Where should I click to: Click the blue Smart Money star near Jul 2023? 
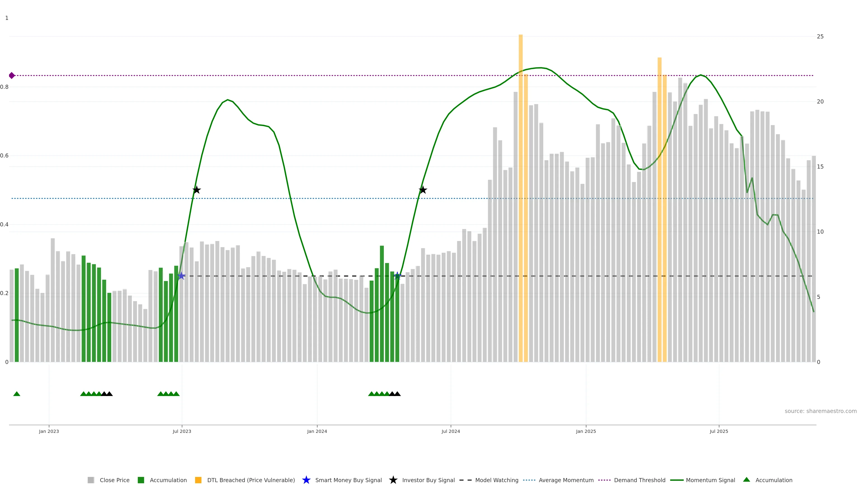coord(181,276)
